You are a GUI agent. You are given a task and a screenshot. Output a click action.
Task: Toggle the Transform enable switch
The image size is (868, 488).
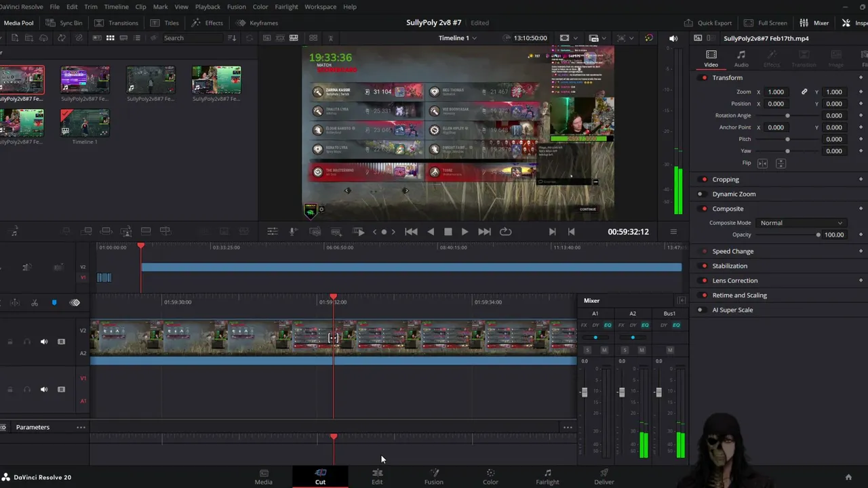point(704,78)
